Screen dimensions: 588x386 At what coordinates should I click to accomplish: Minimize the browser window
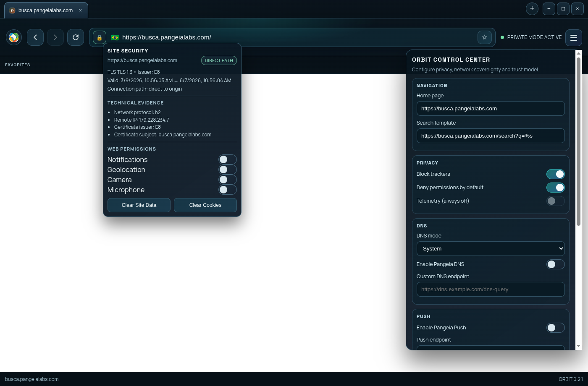[x=549, y=8]
